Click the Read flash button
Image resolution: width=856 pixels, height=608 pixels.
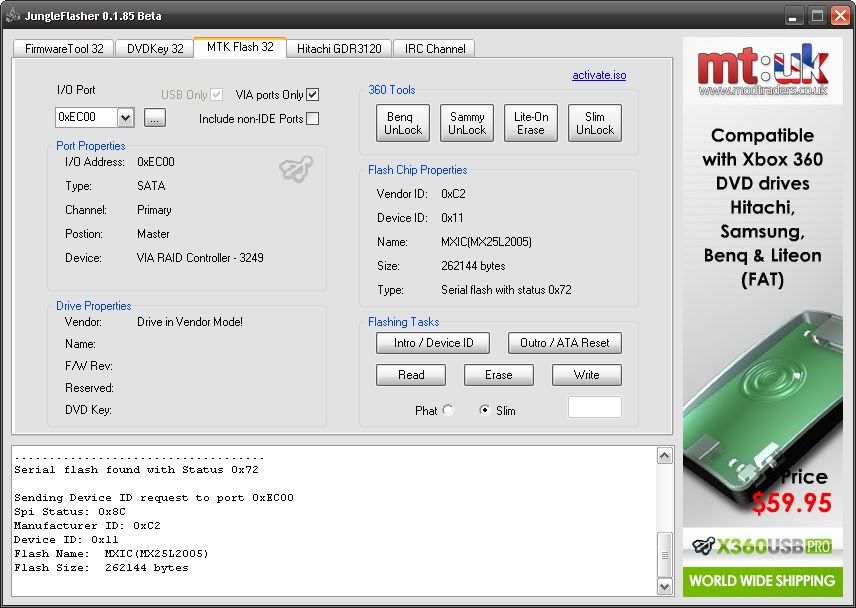411,375
